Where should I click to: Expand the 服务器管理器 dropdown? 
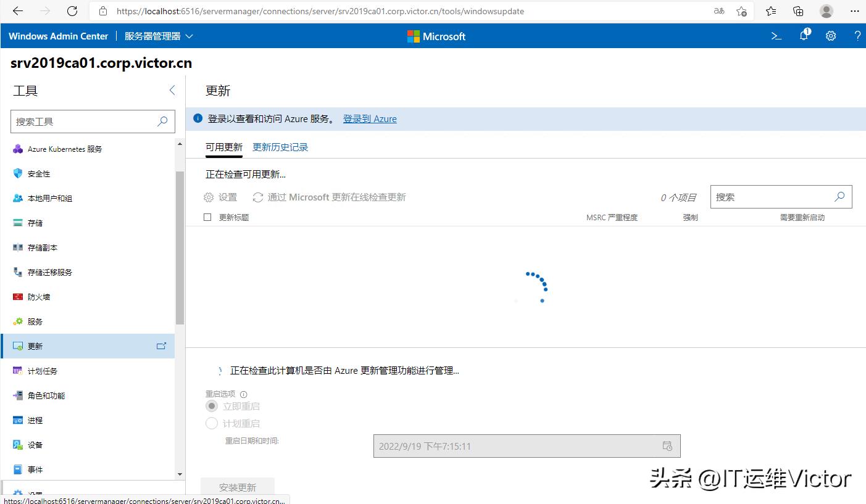pyautogui.click(x=189, y=36)
